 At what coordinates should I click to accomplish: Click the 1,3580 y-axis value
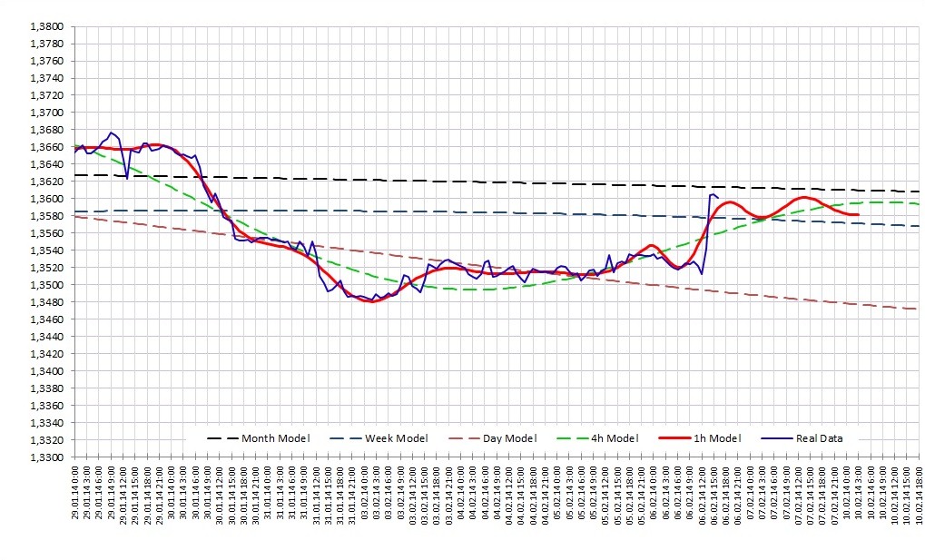click(46, 216)
